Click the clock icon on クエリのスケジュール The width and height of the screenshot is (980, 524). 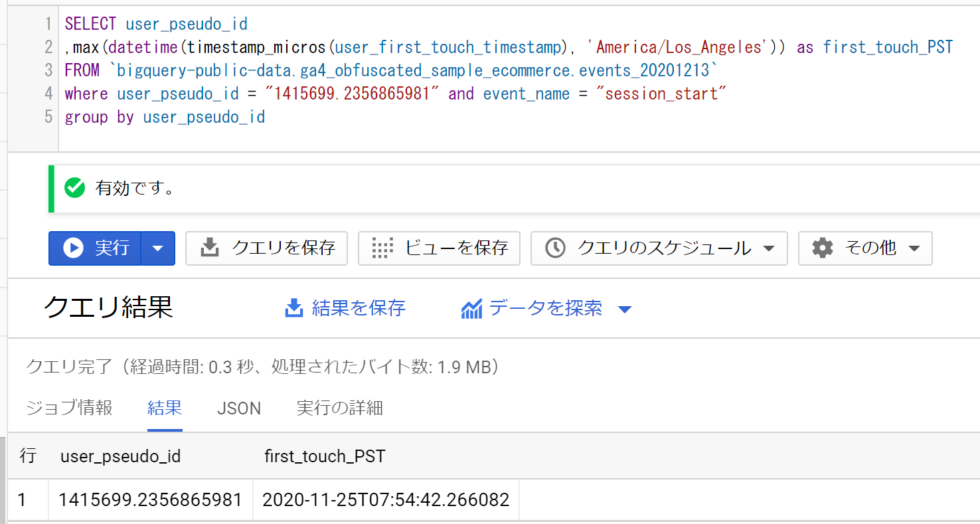[555, 248]
